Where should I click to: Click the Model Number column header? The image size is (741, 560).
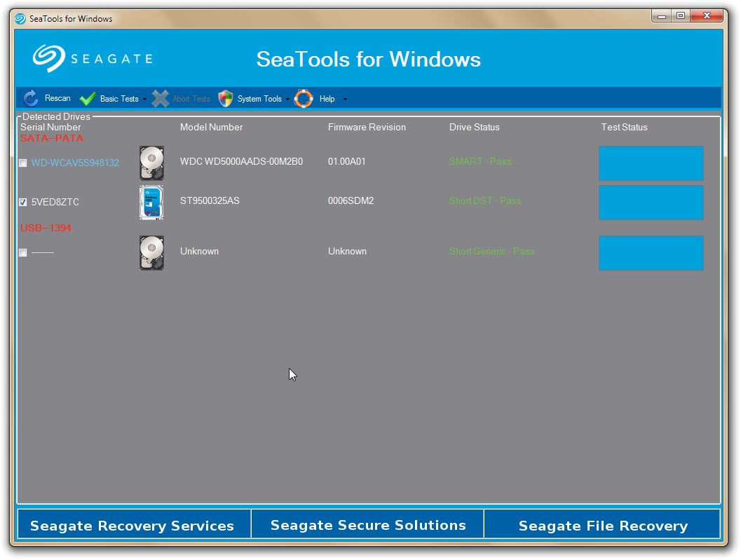[211, 127]
